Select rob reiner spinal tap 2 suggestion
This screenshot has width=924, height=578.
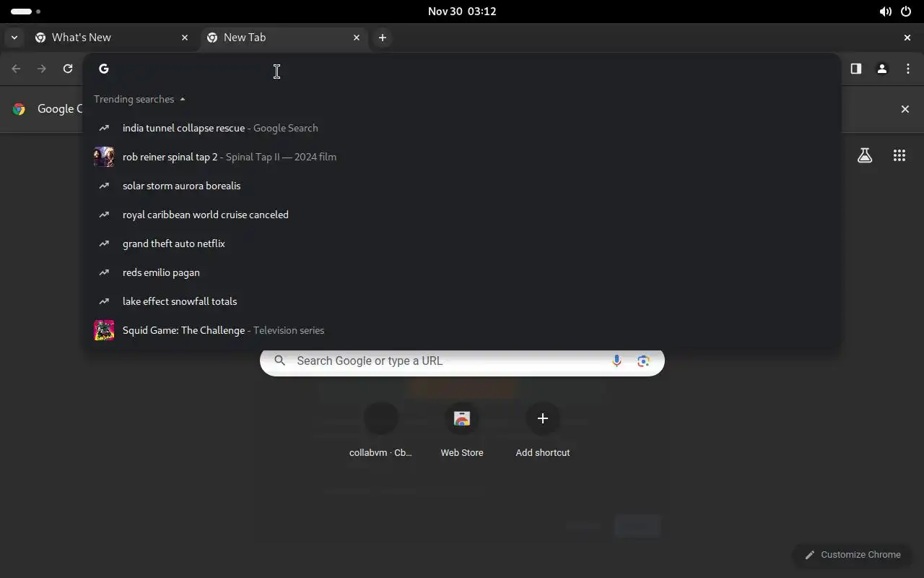coord(462,157)
